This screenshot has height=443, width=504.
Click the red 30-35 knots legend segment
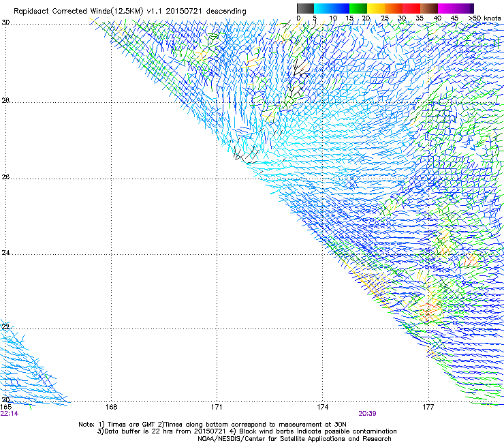coord(411,8)
